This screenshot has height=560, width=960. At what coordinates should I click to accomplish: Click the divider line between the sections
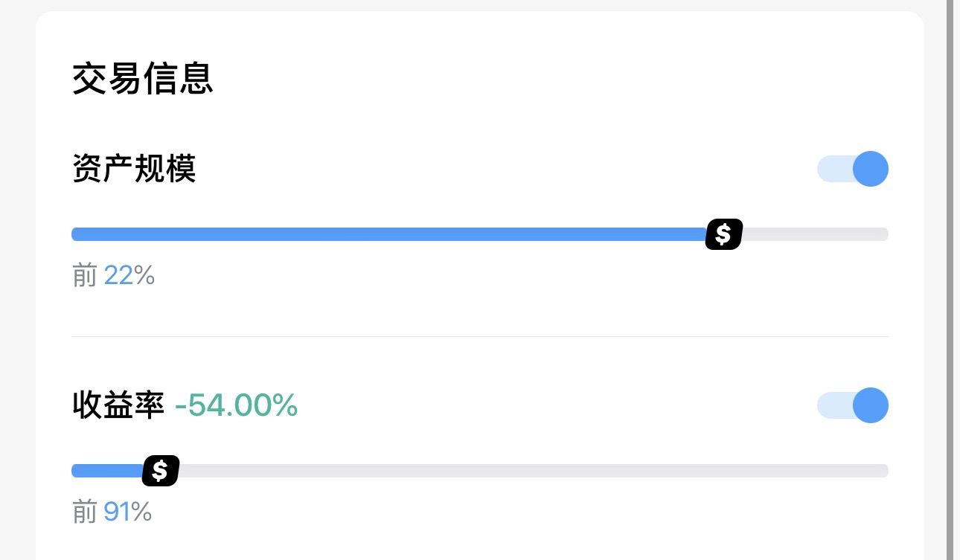point(480,336)
